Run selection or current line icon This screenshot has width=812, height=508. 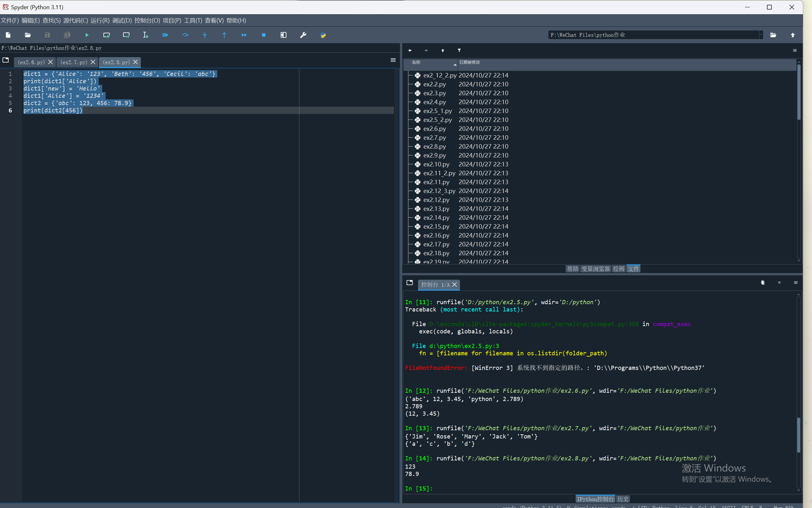click(x=146, y=35)
